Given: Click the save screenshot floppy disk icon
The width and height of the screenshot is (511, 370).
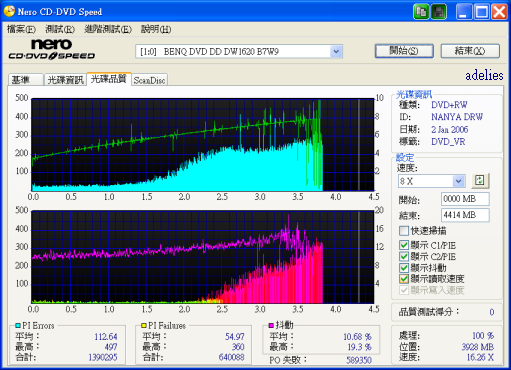Looking at the screenshot, I should (439, 12).
